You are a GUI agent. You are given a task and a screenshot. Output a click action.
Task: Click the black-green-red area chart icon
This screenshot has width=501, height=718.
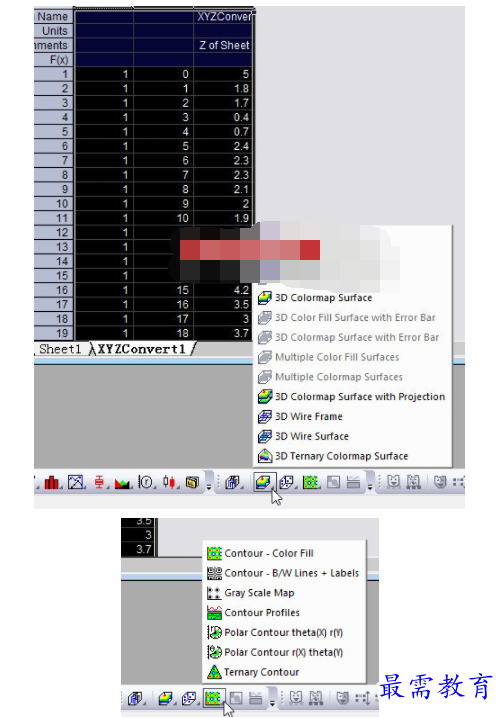click(122, 482)
